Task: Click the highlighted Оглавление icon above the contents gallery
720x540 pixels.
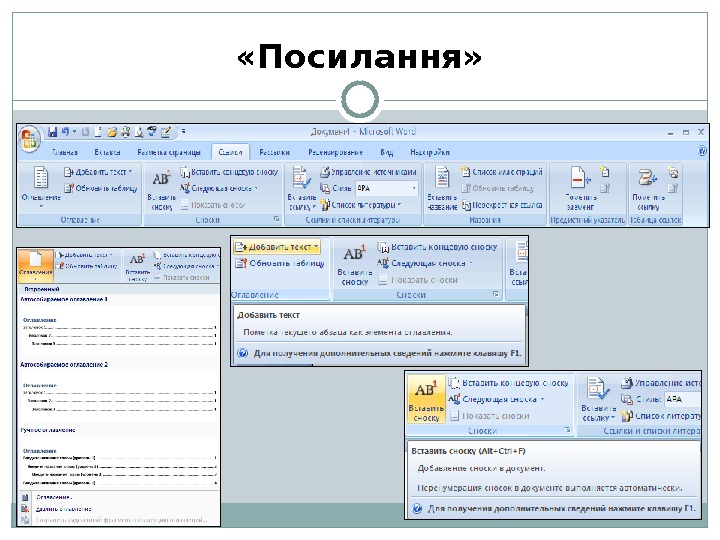Action: [x=35, y=265]
